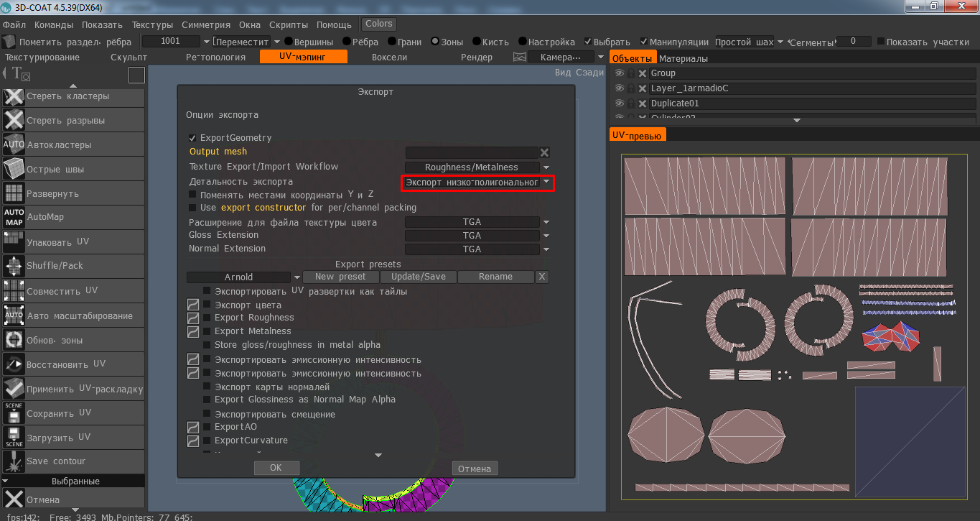Click the Применить UV-раскладку checkmark icon

click(14, 389)
